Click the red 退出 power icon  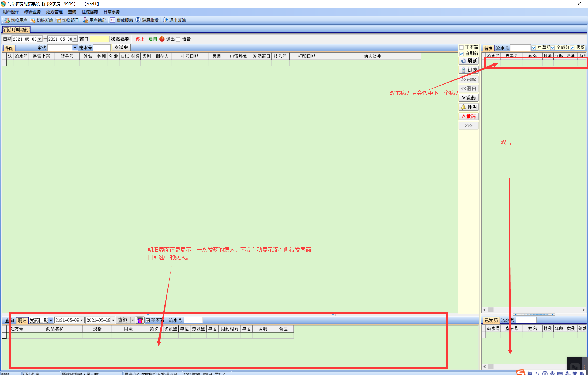tap(162, 39)
